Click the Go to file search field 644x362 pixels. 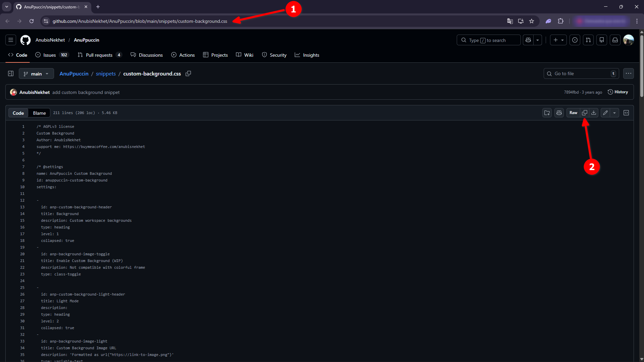point(581,73)
